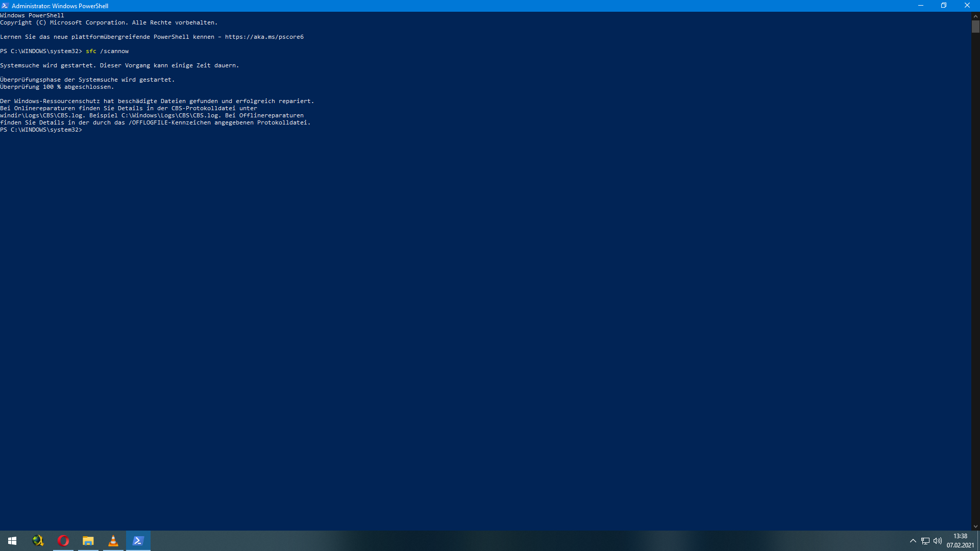Click the 'Administrator: Windows PowerShell' title text

click(60, 6)
